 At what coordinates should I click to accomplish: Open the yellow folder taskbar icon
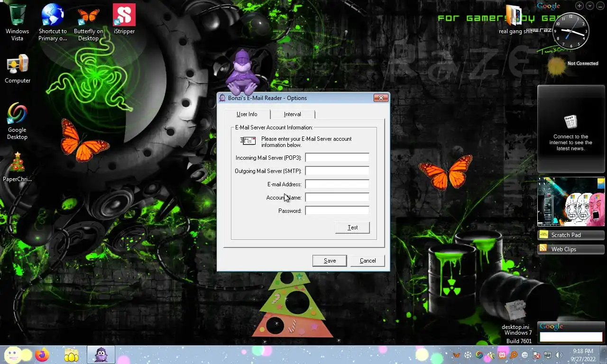pos(72,355)
